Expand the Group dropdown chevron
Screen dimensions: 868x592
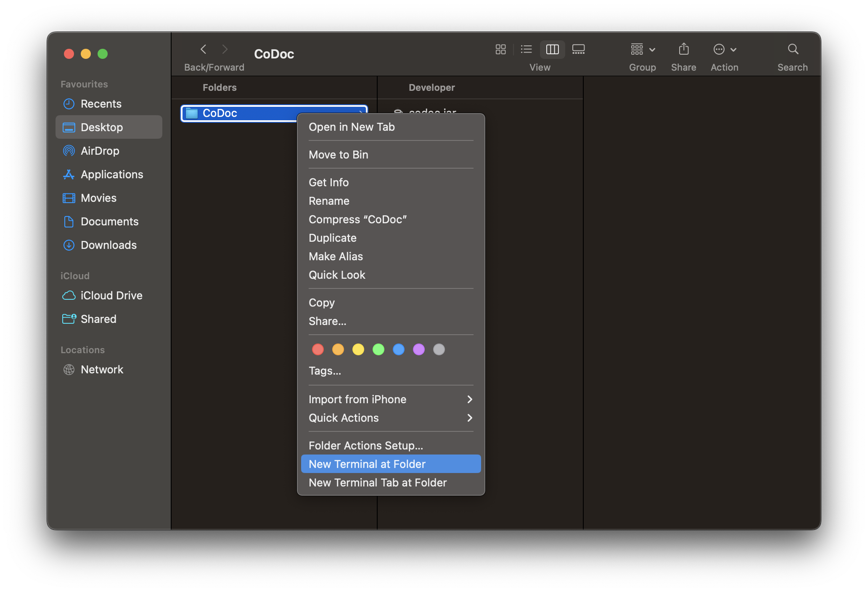point(652,50)
